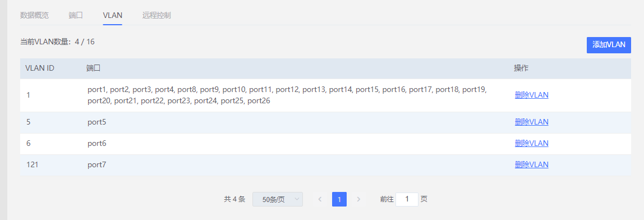Go to previous page arrow
This screenshot has height=220, width=644.
coord(320,199)
